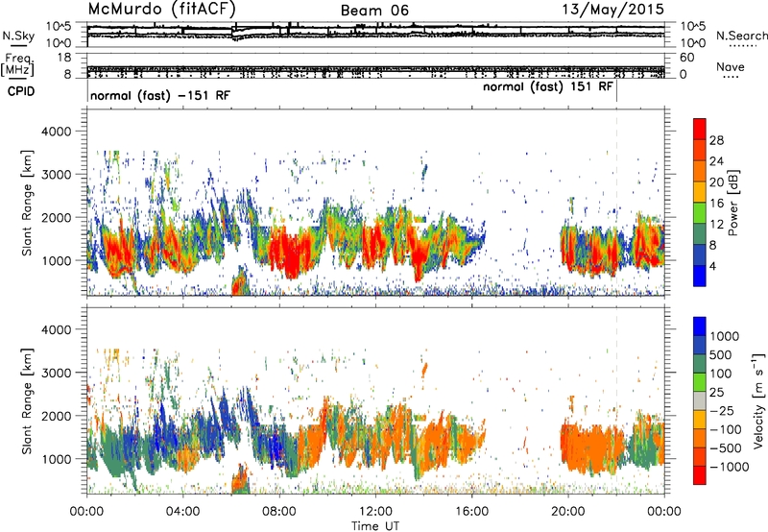
Task: Click low-range echo patch near 06:00 in power panel
Action: point(240,281)
